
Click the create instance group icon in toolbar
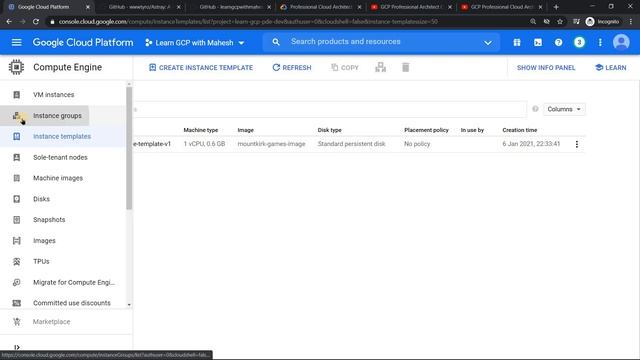click(x=380, y=67)
